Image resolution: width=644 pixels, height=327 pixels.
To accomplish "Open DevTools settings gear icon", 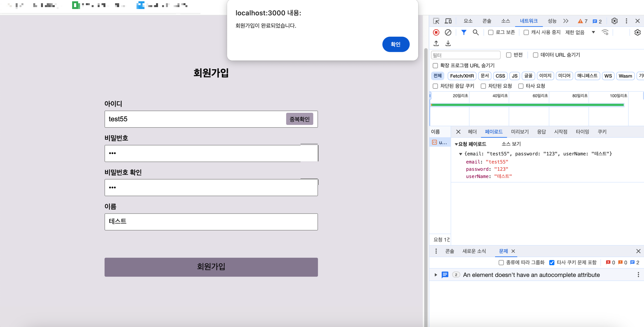I will [x=614, y=21].
